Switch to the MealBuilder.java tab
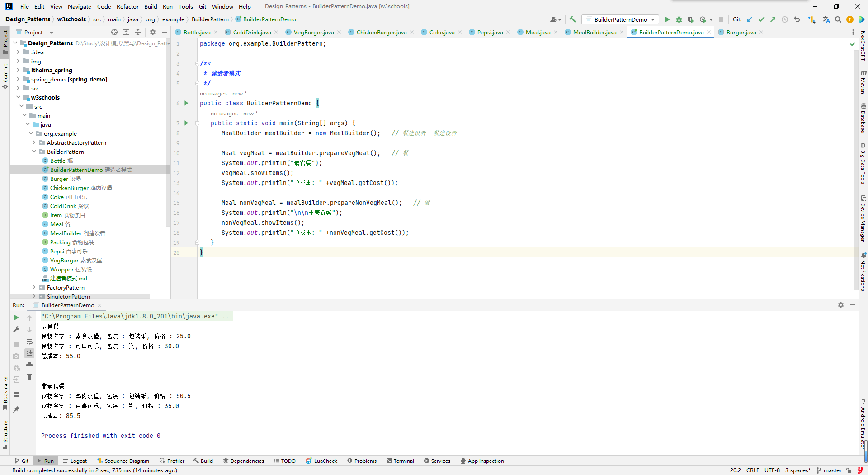The image size is (868, 475). click(x=594, y=32)
